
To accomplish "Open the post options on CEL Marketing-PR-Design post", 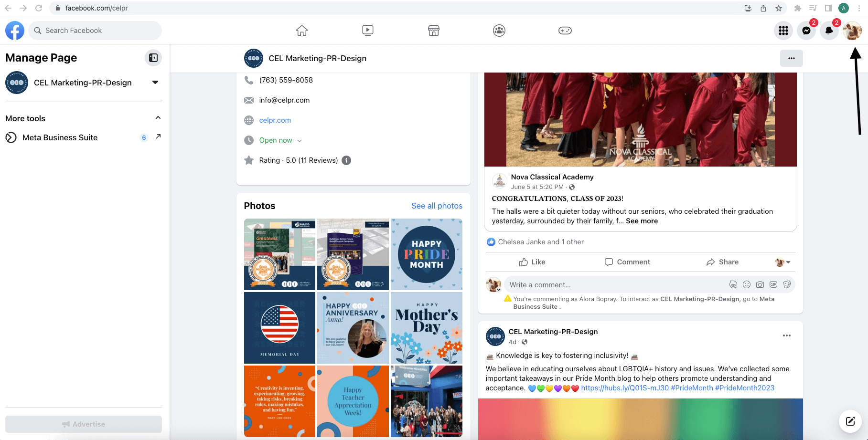I will 787,335.
